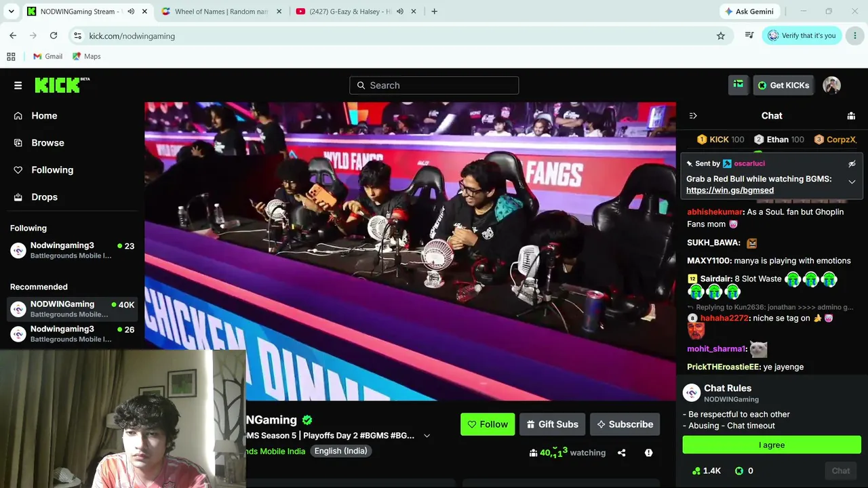Viewport: 868px width, 488px height.
Task: Open the tab search dropdown
Action: click(11, 12)
